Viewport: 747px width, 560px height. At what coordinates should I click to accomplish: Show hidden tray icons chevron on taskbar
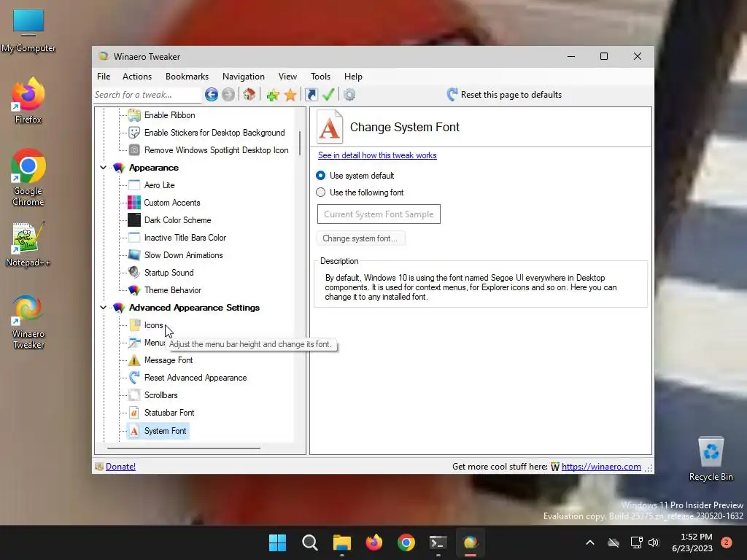589,542
